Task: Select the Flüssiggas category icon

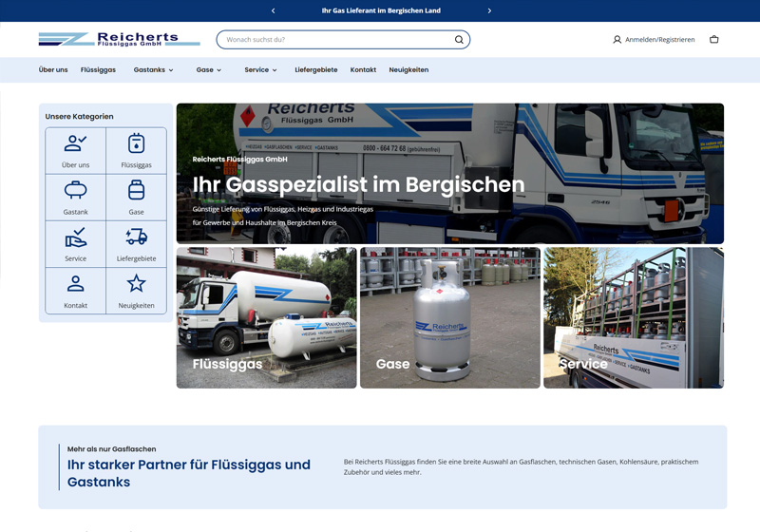Action: 136,144
